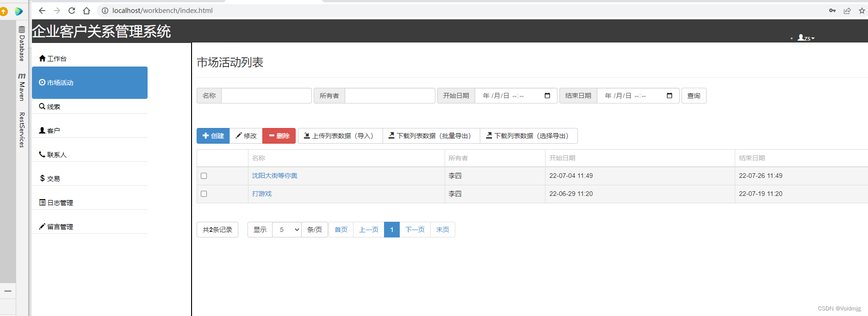Screen dimensions: 868x316
Task: Open the RestServices side panel
Action: pyautogui.click(x=22, y=130)
